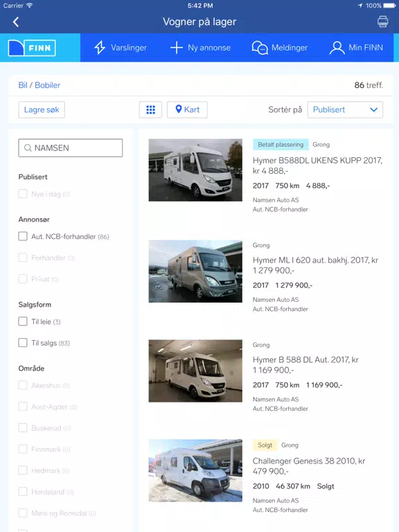Tap the Sortér på label

tap(285, 109)
